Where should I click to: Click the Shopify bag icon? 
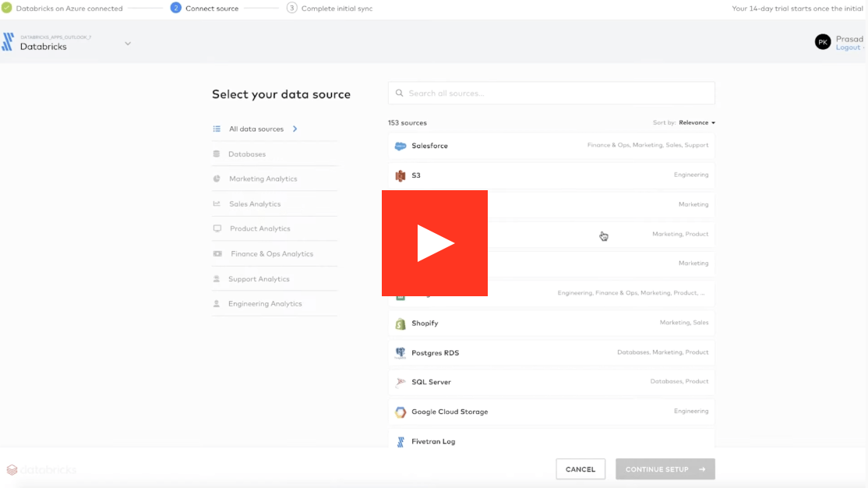click(400, 324)
